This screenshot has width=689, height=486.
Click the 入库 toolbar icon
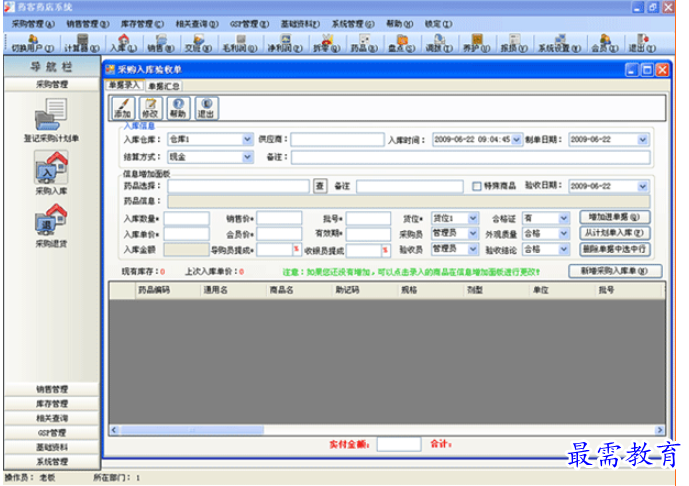pyautogui.click(x=123, y=44)
